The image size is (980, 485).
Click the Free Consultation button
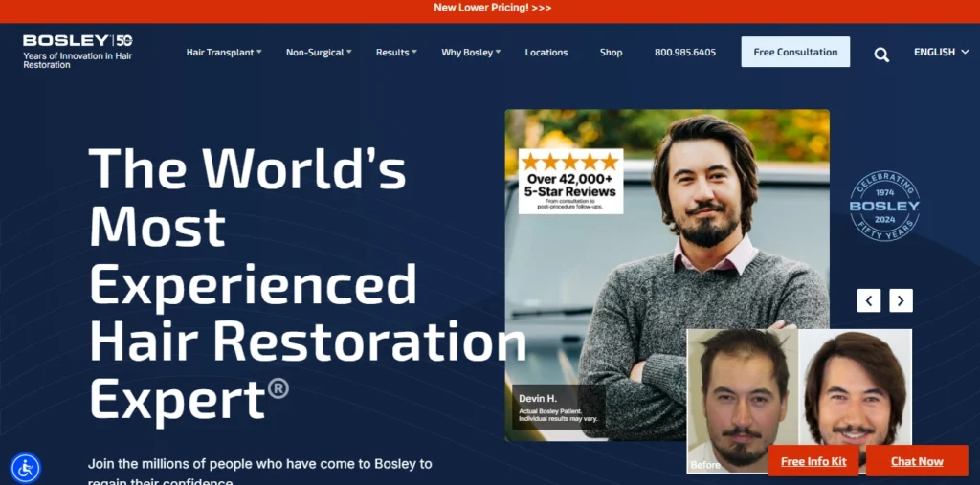click(795, 52)
